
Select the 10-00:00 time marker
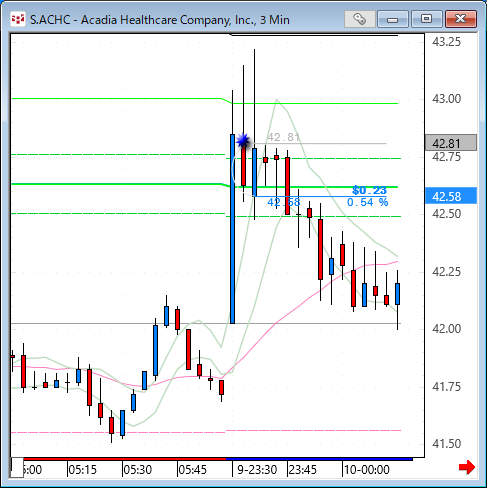(367, 470)
